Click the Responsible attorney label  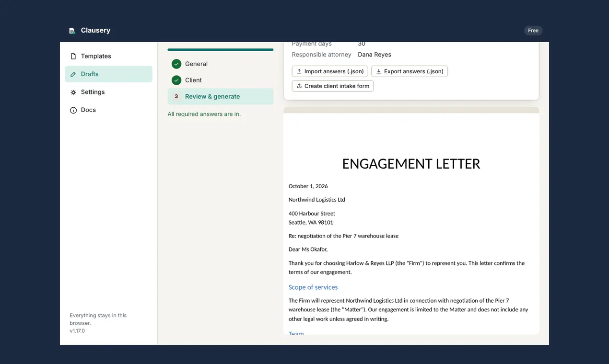[x=322, y=55]
